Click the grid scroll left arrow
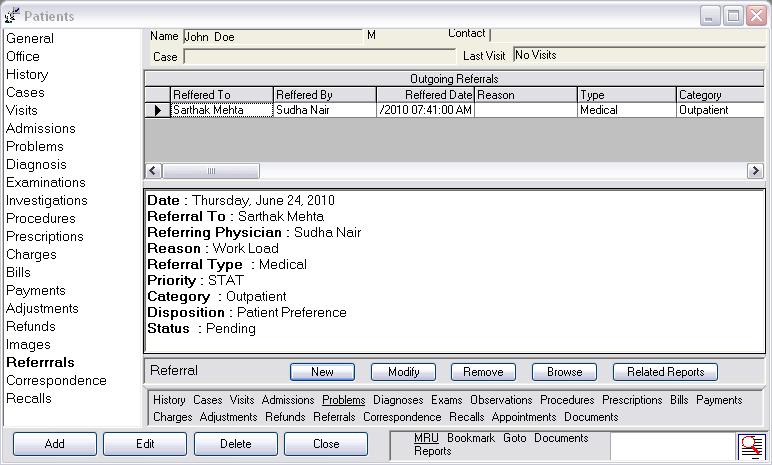The image size is (772, 465). click(x=153, y=171)
